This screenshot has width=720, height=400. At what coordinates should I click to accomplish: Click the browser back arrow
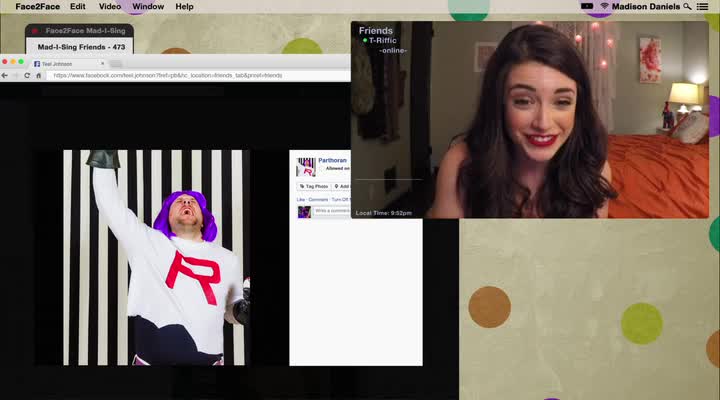(5, 75)
